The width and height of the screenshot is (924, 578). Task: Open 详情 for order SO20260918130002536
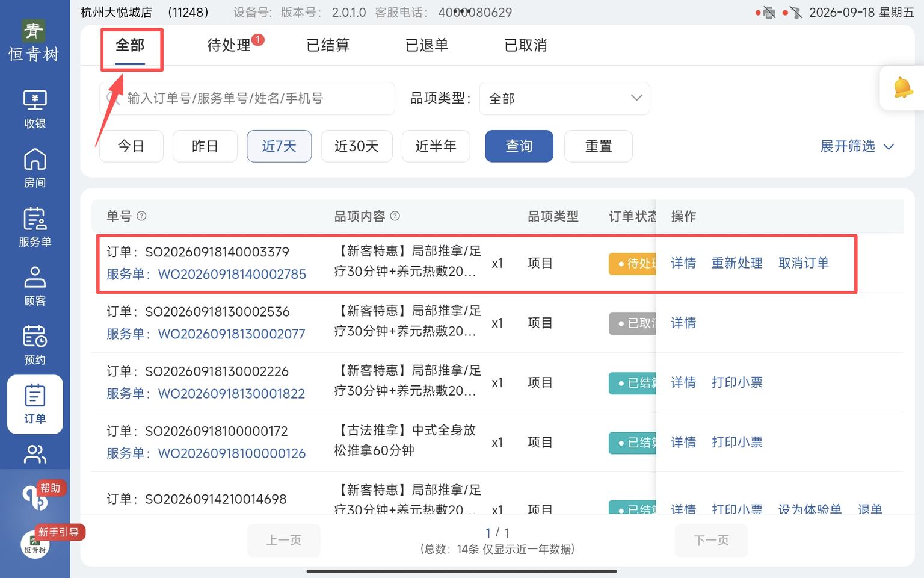pos(683,323)
